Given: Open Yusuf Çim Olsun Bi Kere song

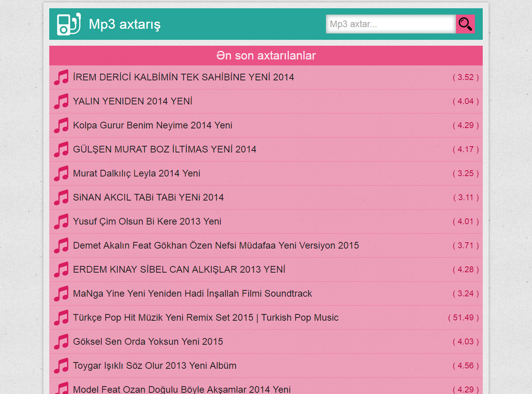Looking at the screenshot, I should [147, 221].
